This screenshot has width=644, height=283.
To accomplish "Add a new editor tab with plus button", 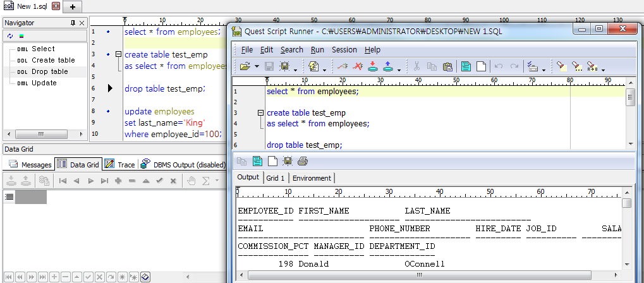I will [x=72, y=6].
